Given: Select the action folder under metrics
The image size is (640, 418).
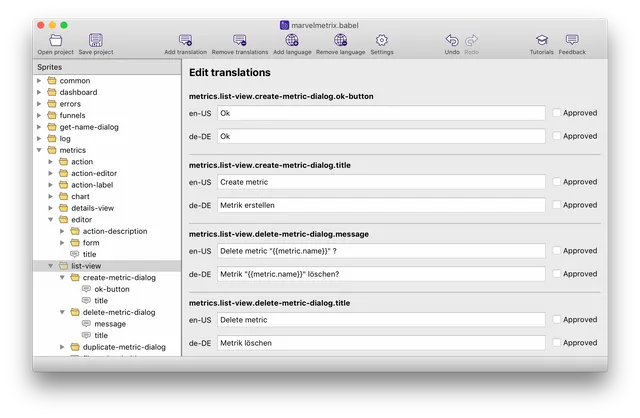Looking at the screenshot, I should (107, 162).
